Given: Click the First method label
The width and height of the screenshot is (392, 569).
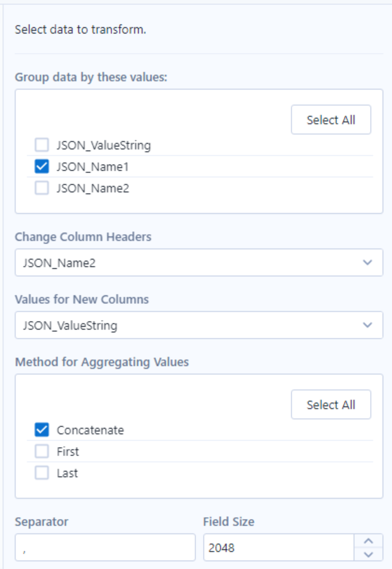Looking at the screenshot, I should click(x=68, y=452).
